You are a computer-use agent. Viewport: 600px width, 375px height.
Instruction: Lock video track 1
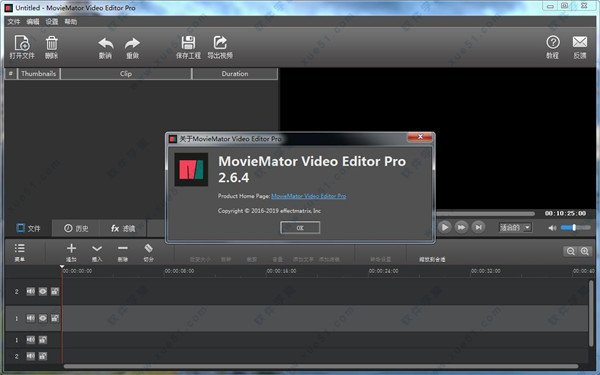[x=55, y=318]
